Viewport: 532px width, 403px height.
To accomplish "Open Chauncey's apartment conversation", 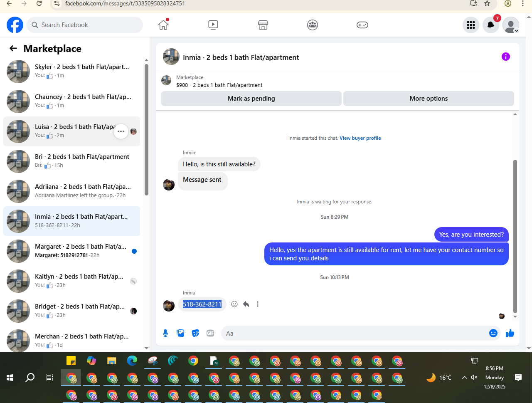I will pos(71,101).
